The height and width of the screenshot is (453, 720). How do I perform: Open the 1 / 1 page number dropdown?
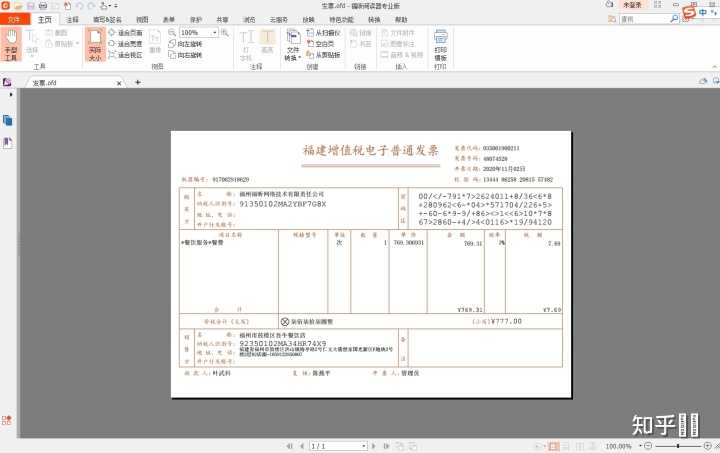pyautogui.click(x=364, y=446)
